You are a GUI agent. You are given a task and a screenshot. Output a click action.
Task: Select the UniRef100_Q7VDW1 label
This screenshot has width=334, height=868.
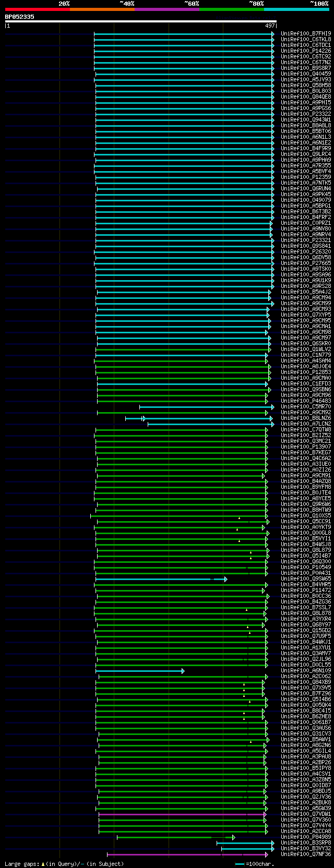(x=306, y=814)
